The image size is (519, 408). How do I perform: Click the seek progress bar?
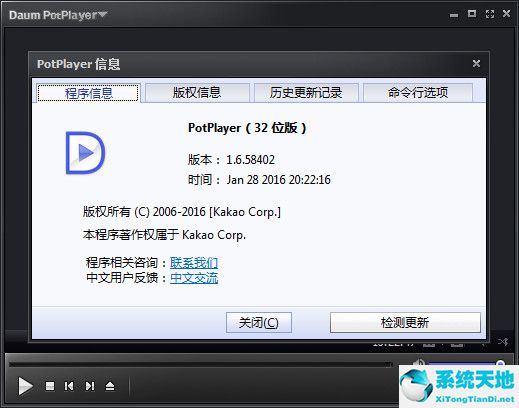[200, 364]
